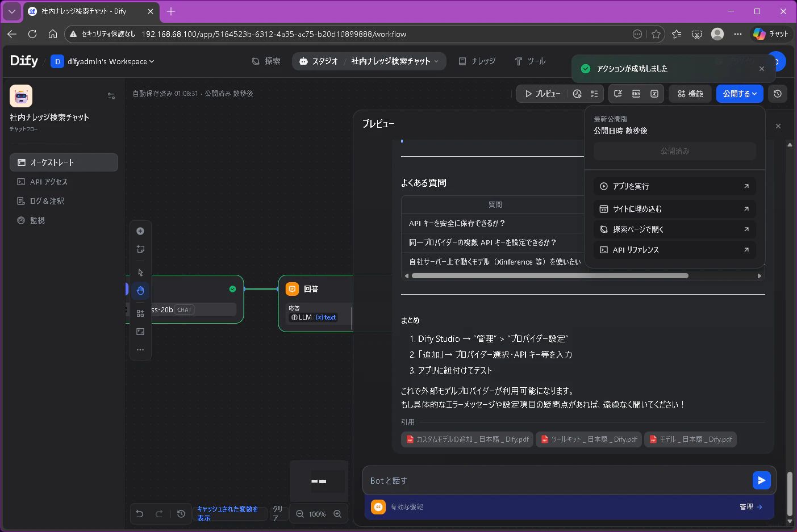Click the undo arrow in bottom toolbar

coord(140,514)
